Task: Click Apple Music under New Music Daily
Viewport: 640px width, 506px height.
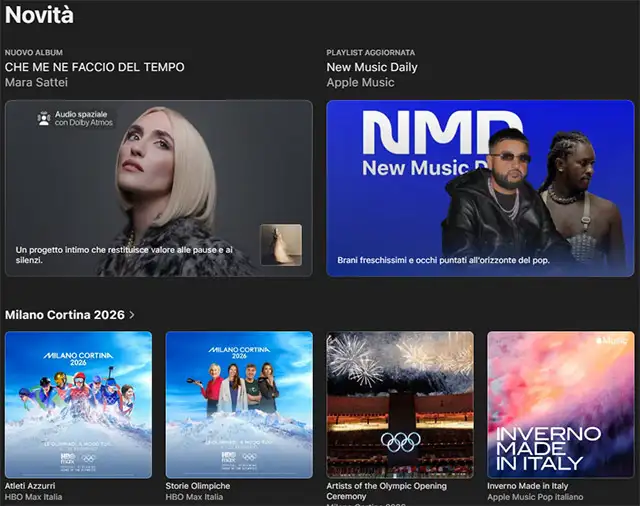Action: [x=360, y=82]
